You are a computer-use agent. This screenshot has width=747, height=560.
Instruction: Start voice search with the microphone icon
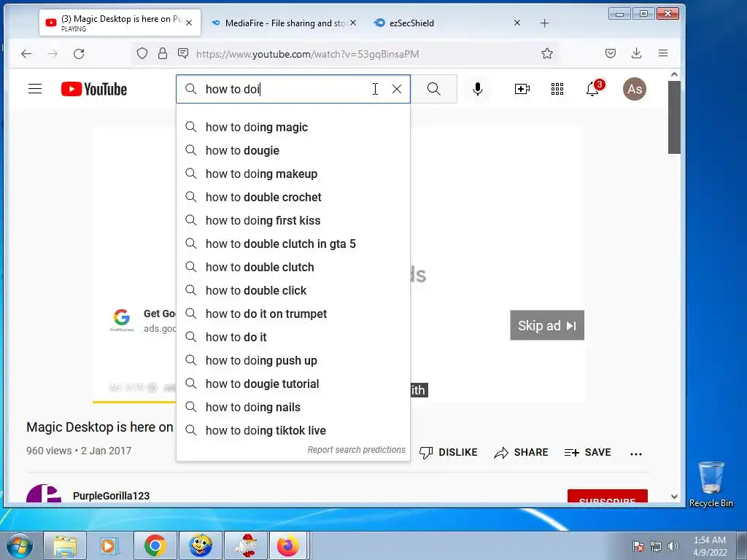click(477, 89)
